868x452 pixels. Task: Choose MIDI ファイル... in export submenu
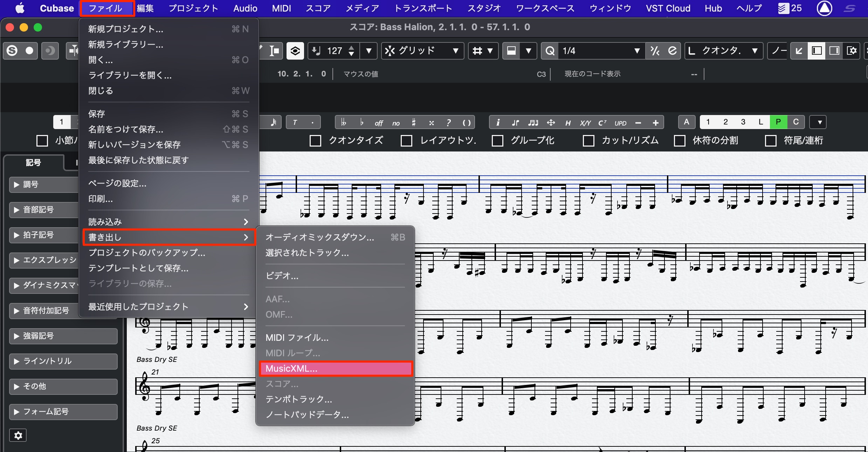335,338
